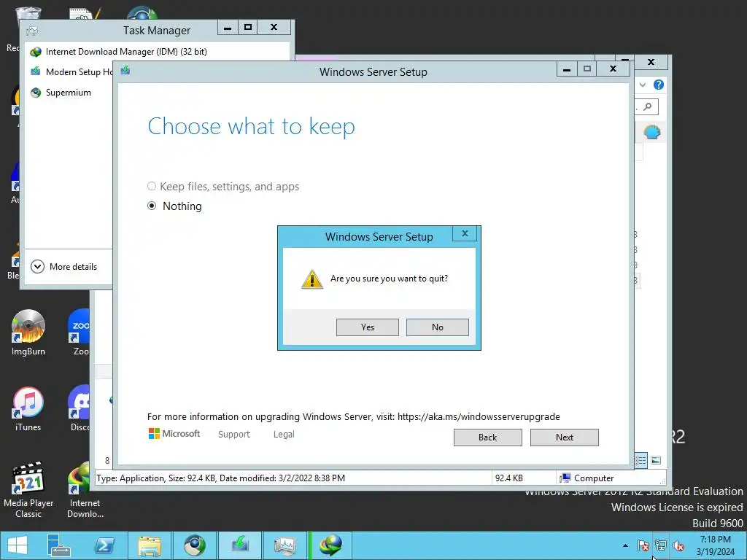Image resolution: width=747 pixels, height=560 pixels.
Task: Open the Support link
Action: pos(234,435)
